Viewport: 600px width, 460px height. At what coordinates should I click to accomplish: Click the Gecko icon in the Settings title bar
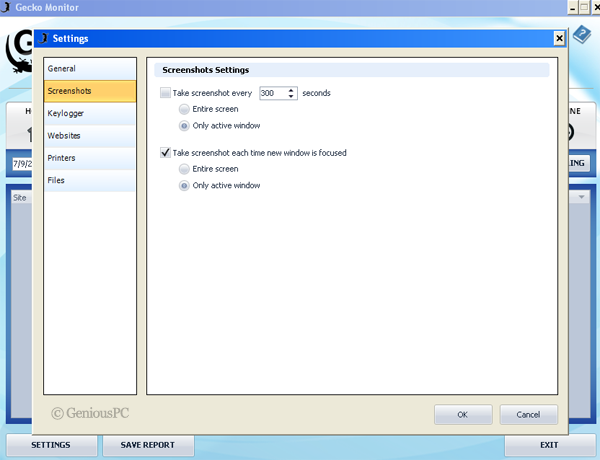tap(44, 38)
